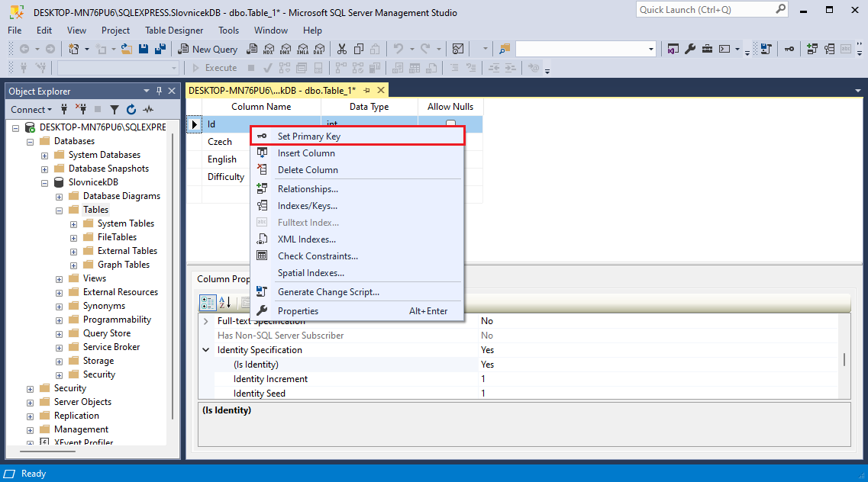Screen dimensions: 868x482
Task: Click the Set Primary Key toolbar key icon
Action: (789, 49)
